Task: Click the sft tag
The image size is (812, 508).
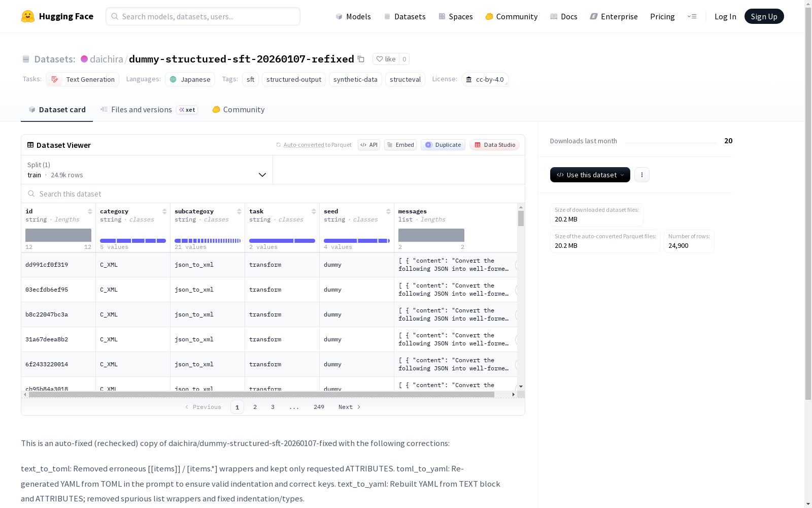Action: (250, 79)
